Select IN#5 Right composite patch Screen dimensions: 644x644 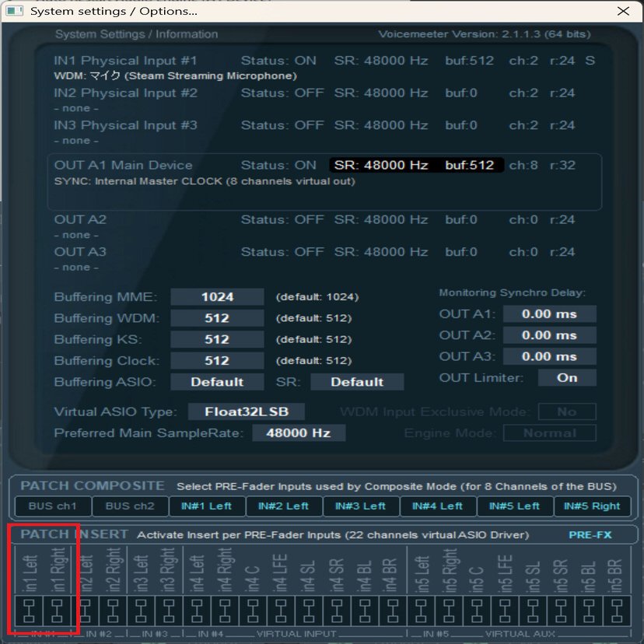click(592, 506)
